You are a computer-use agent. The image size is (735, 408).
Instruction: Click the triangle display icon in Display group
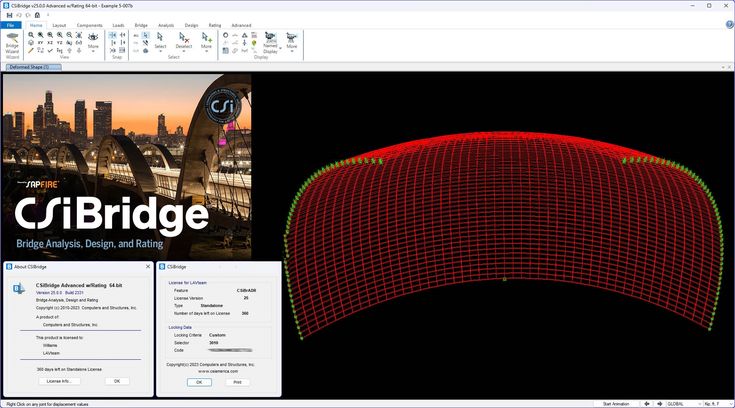(x=244, y=35)
